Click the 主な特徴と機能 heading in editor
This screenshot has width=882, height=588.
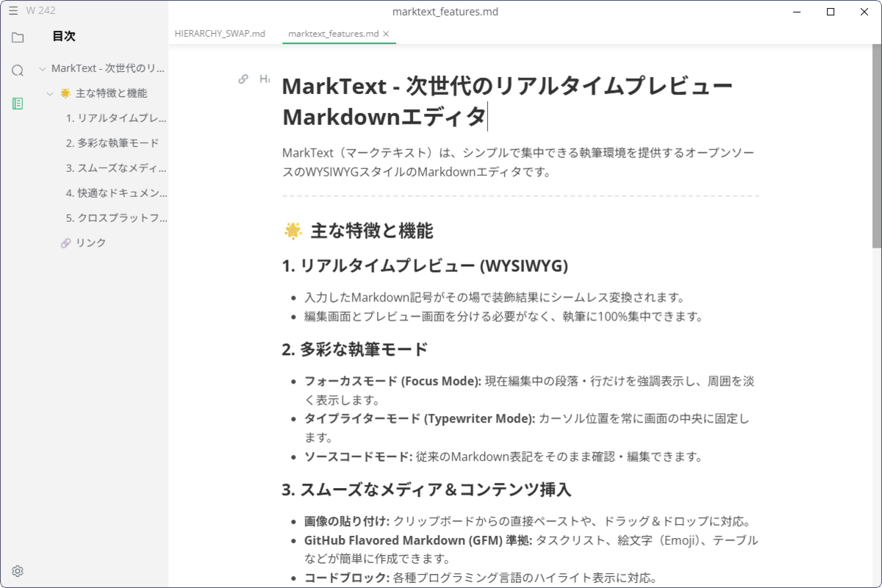[358, 231]
